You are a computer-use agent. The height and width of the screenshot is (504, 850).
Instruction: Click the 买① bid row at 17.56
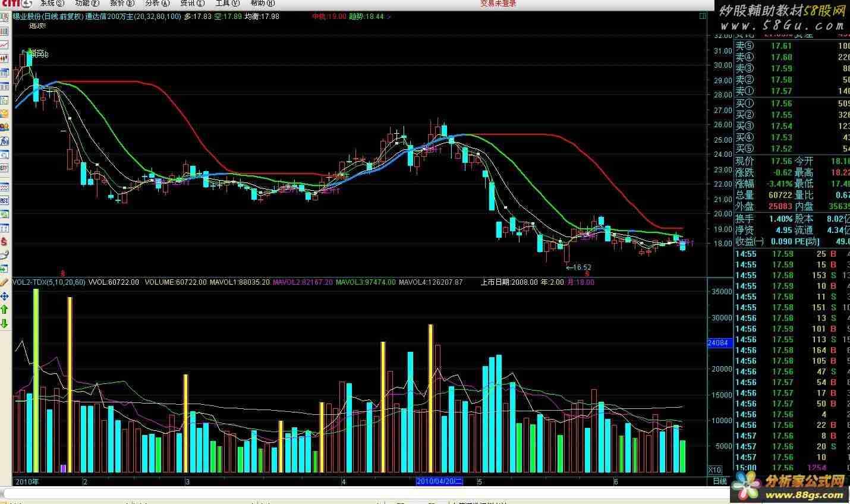tap(792, 103)
